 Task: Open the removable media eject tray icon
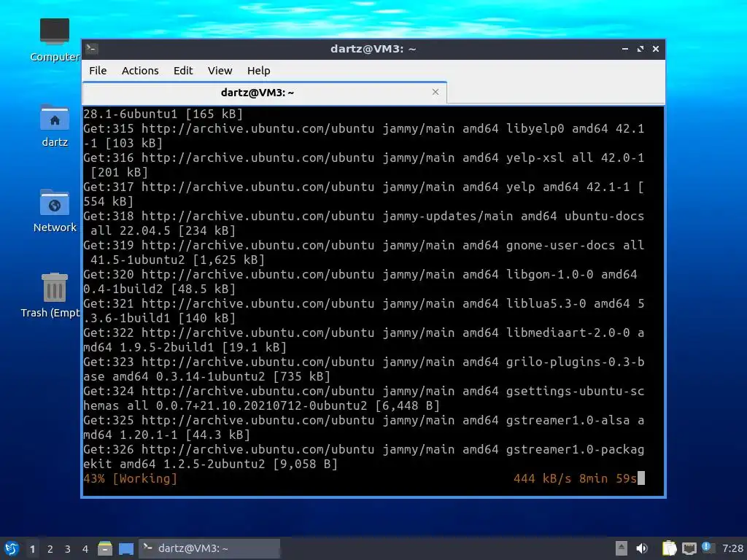(x=621, y=548)
